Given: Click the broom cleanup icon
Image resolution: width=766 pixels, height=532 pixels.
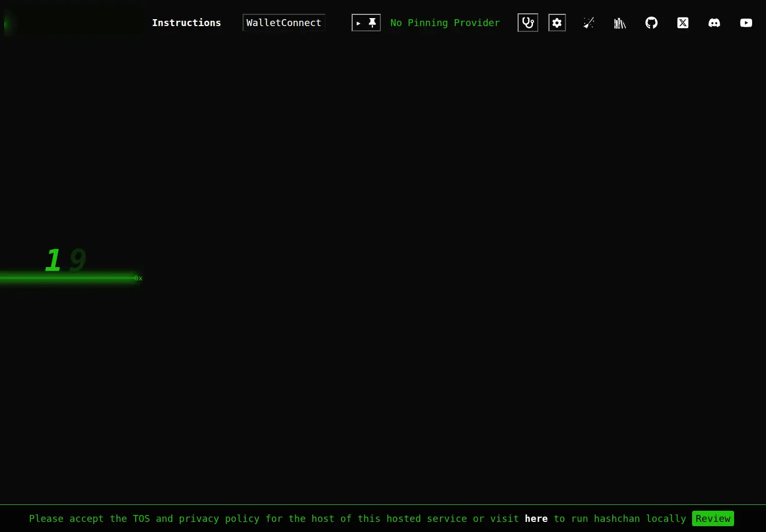Looking at the screenshot, I should 588,23.
